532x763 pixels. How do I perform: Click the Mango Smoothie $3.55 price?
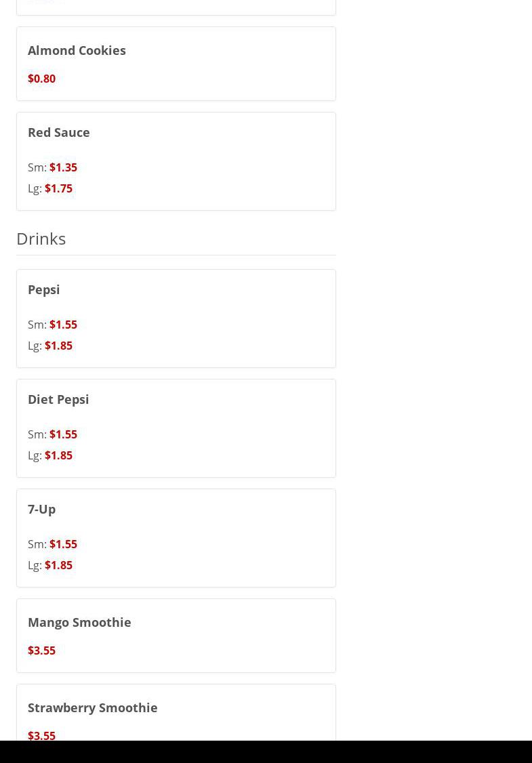point(41,651)
